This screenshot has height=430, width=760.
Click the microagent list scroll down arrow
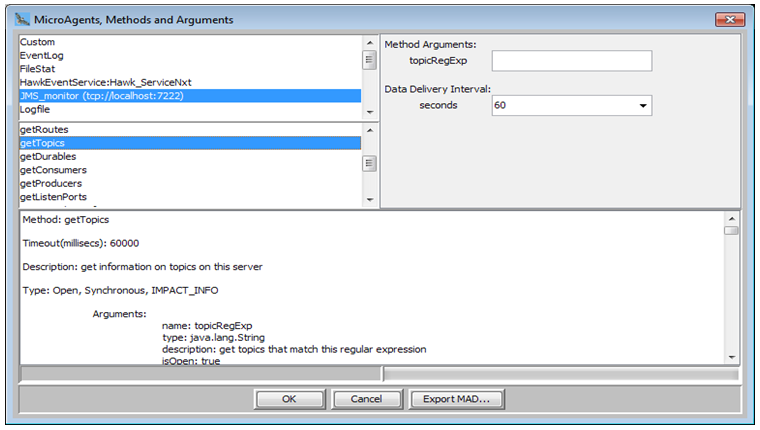(x=370, y=112)
